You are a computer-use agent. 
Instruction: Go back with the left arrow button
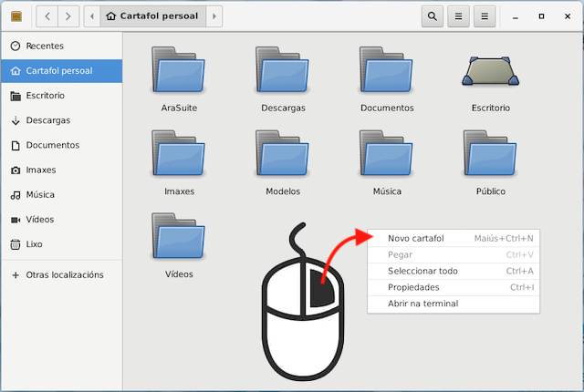(47, 16)
